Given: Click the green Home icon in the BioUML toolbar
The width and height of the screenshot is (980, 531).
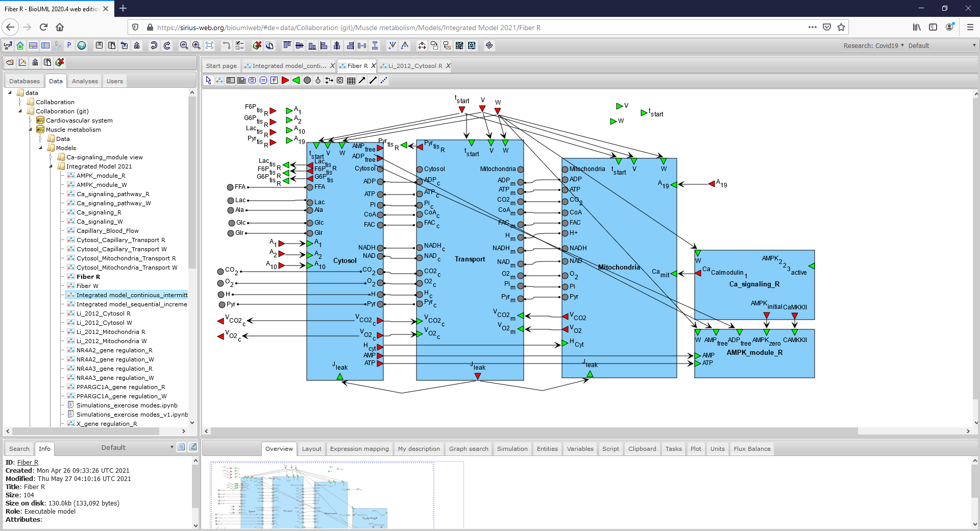Looking at the screenshot, I should [20, 45].
